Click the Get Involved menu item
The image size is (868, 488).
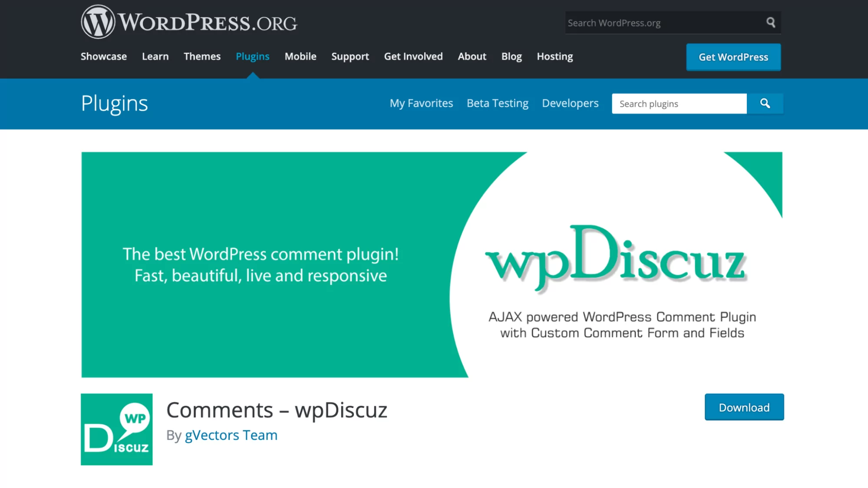pos(413,56)
